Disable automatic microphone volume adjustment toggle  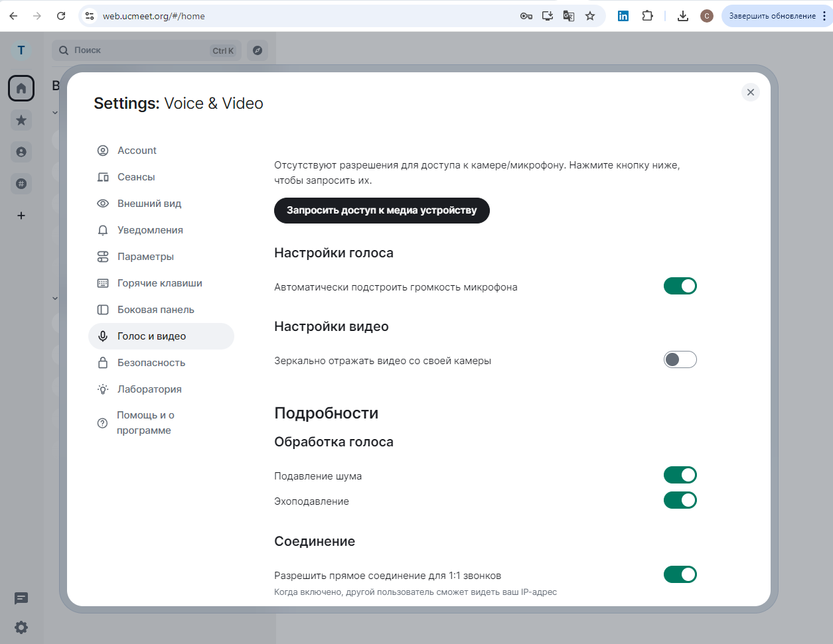tap(680, 286)
